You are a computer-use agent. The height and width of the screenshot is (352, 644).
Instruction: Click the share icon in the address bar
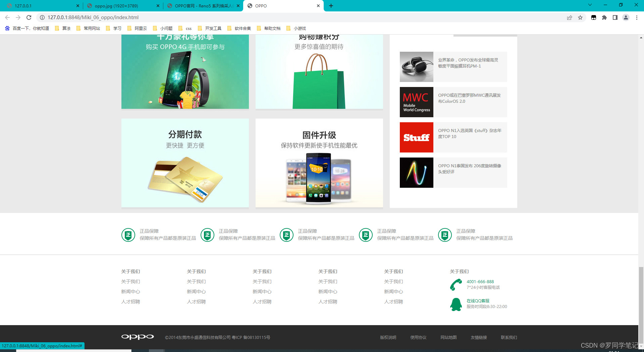pos(570,17)
